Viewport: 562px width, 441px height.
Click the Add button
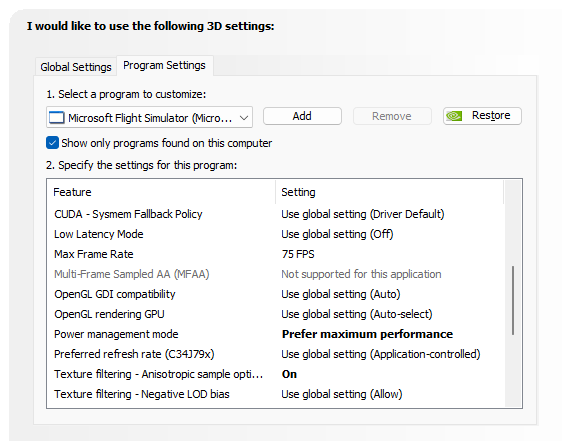302,116
